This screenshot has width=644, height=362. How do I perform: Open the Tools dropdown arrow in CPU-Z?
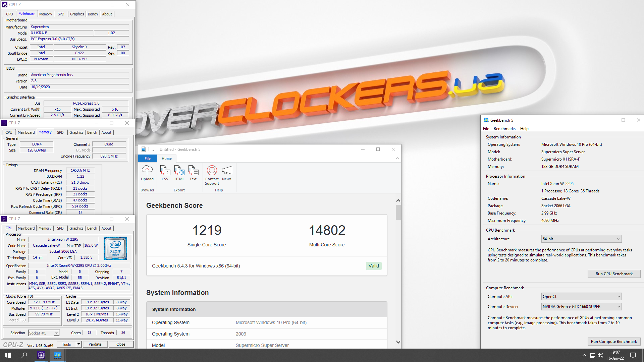click(78, 344)
